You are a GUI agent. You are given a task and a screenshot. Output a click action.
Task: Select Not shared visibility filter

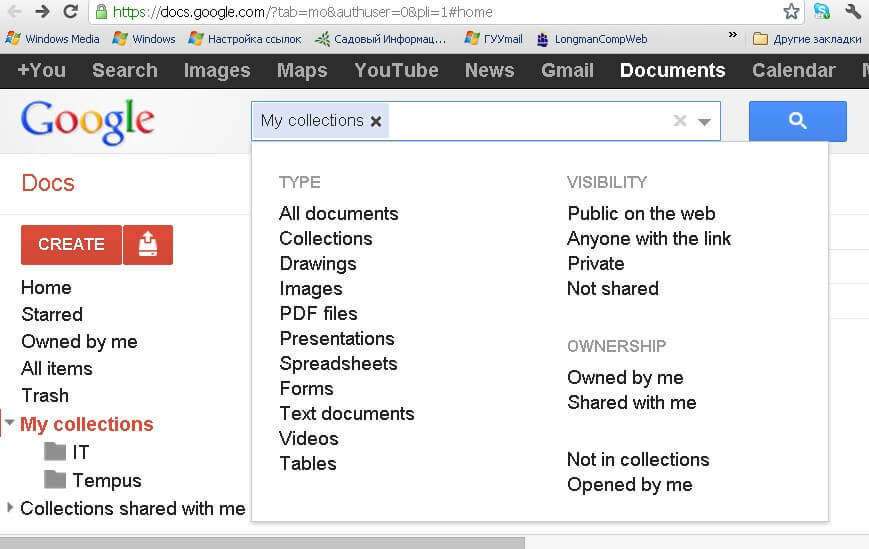tap(613, 289)
